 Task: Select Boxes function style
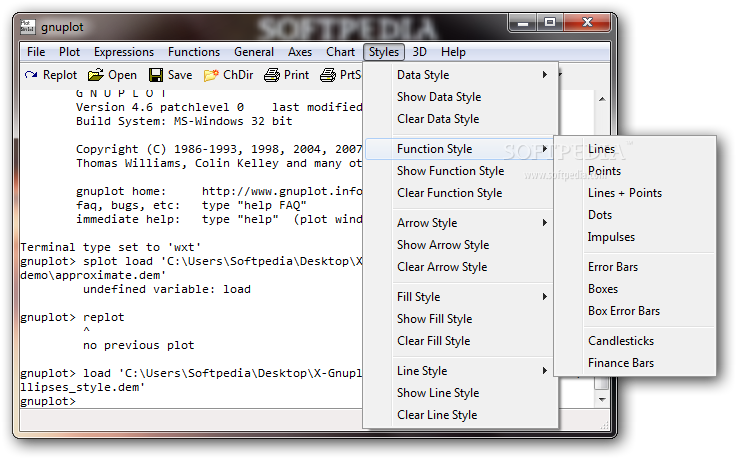point(635,289)
